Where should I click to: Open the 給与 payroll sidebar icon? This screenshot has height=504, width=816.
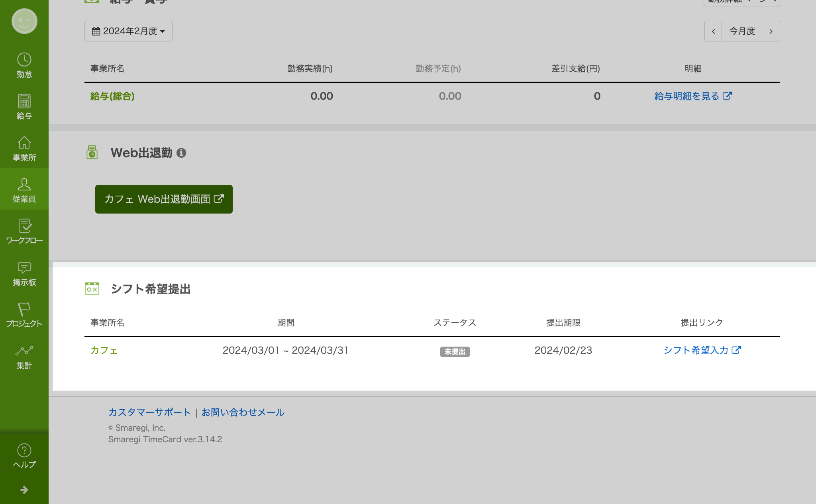24,107
